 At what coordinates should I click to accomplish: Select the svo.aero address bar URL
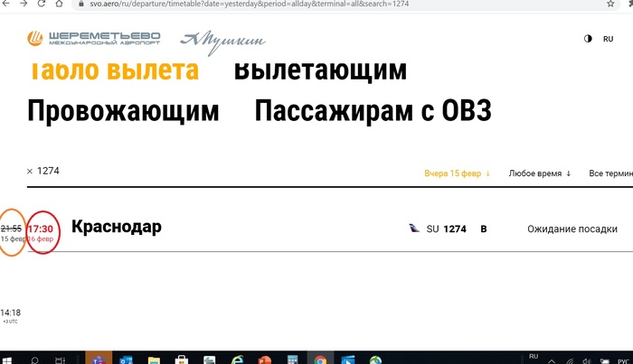pos(249,4)
